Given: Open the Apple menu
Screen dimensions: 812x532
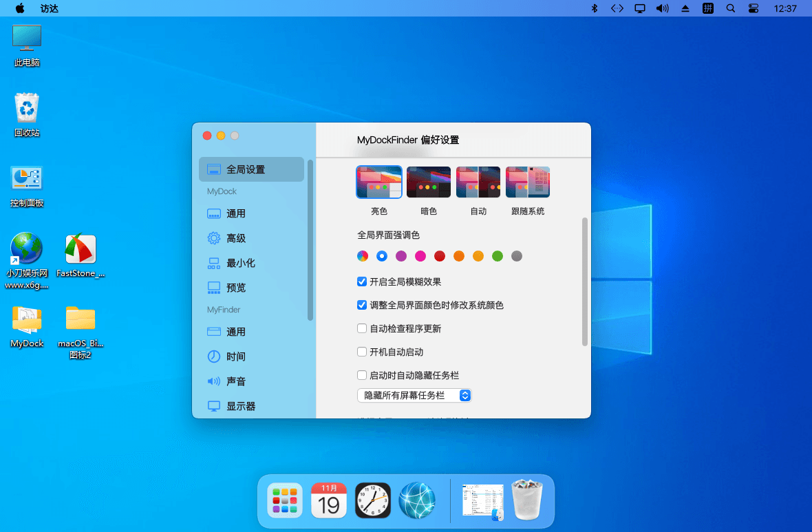Looking at the screenshot, I should (x=19, y=8).
